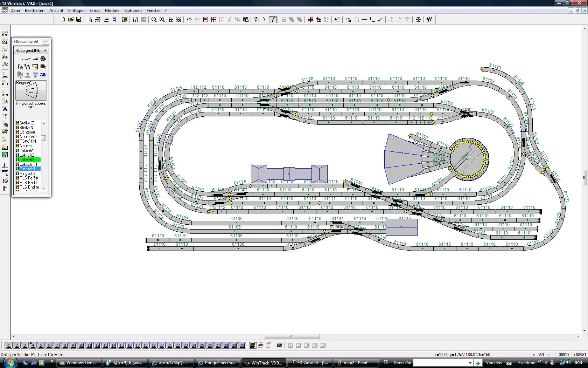Select the house/building tool in left sidebar
Image resolution: width=588 pixels, height=368 pixels.
tap(5, 124)
